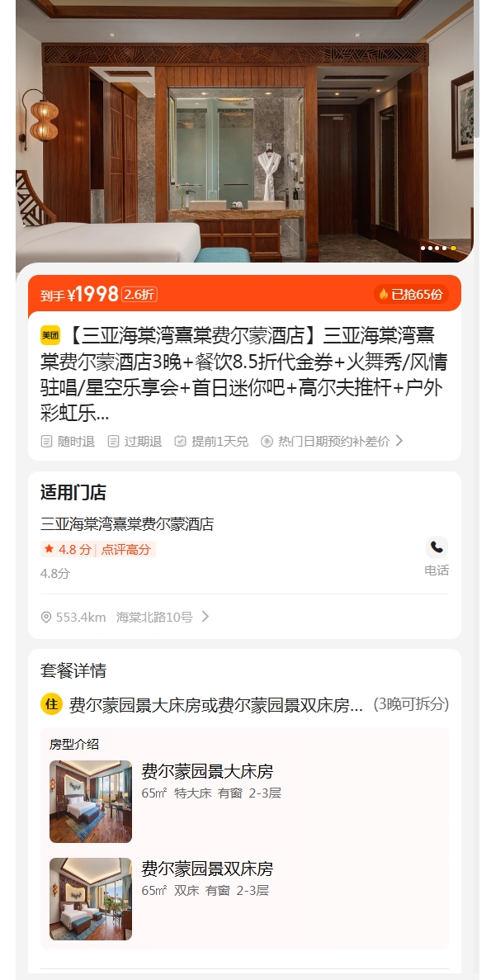This screenshot has width=491, height=980.
Task: Click the image carousel page dots
Action: (x=438, y=249)
